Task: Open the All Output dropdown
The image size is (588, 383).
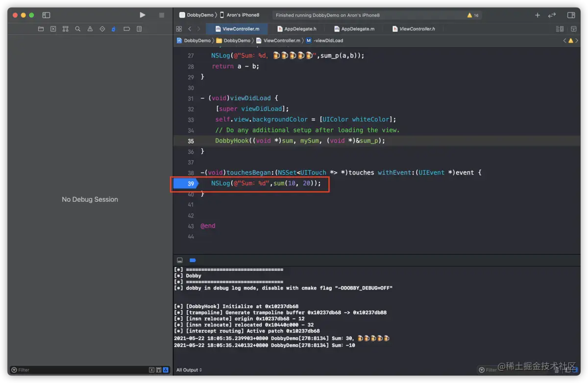Action: 189,370
